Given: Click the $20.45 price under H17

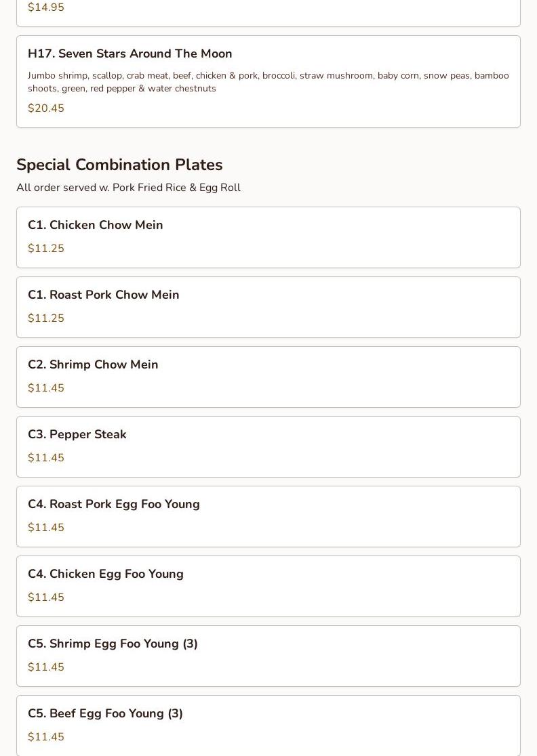Looking at the screenshot, I should pos(46,108).
